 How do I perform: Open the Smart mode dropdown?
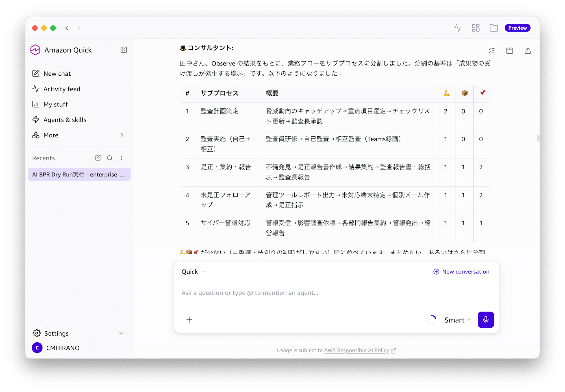pyautogui.click(x=457, y=320)
